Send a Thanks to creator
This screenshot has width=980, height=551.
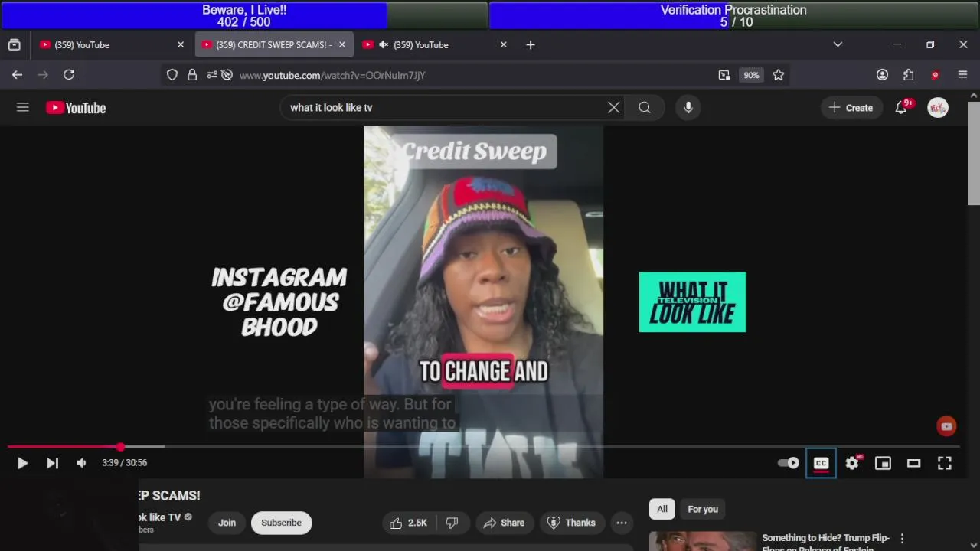[571, 523]
